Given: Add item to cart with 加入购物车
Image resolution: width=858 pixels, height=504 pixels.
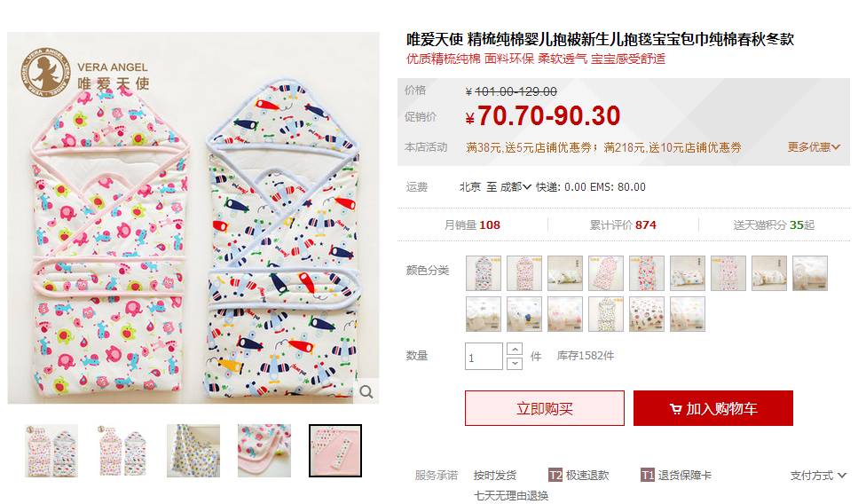Looking at the screenshot, I should click(713, 408).
